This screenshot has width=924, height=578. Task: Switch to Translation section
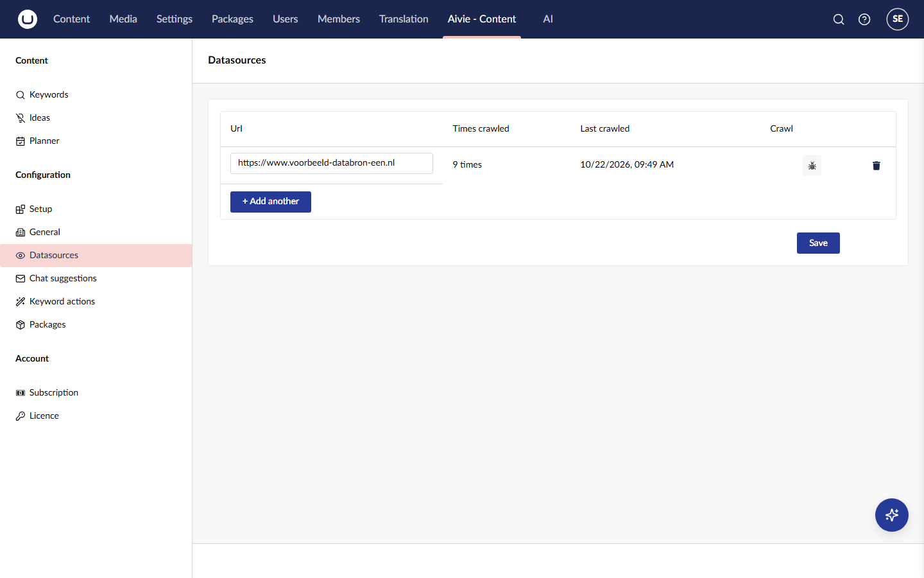(x=404, y=19)
